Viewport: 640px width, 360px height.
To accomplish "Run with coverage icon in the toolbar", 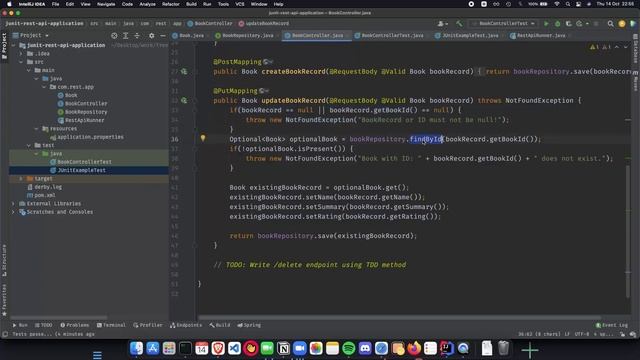I will pos(569,24).
